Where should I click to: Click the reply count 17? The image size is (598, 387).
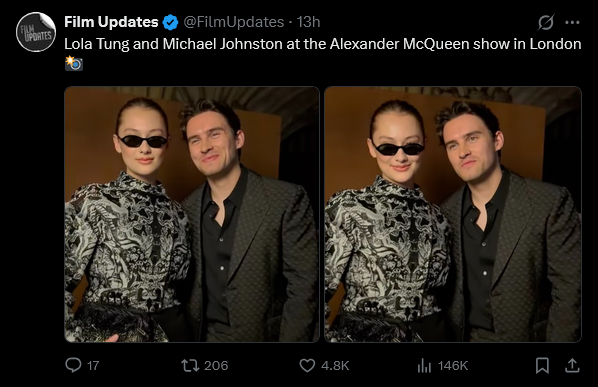tap(93, 366)
